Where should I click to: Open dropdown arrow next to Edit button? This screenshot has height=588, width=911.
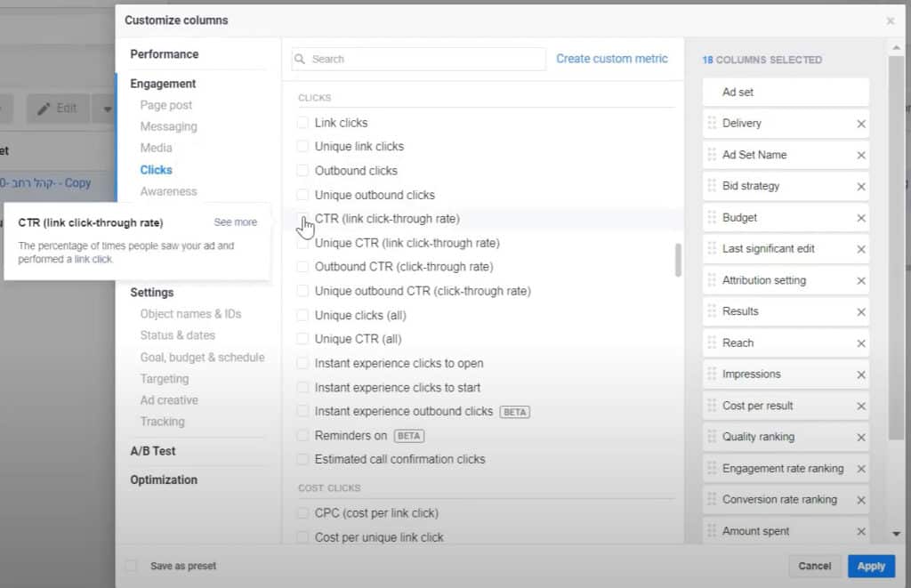(x=108, y=109)
